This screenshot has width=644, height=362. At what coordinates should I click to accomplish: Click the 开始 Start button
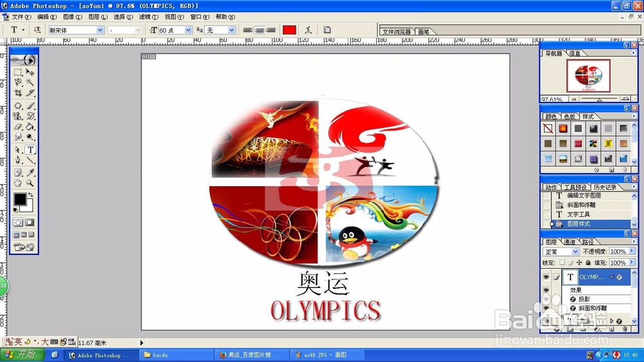23,355
